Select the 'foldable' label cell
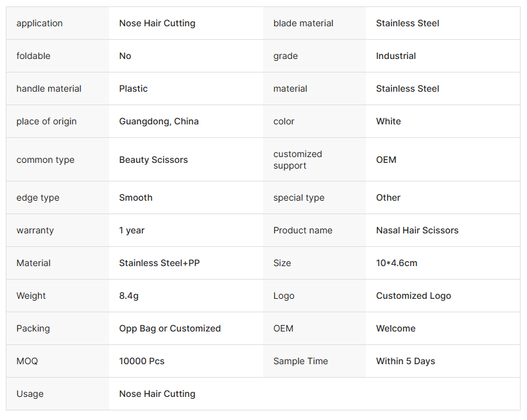 (x=33, y=56)
